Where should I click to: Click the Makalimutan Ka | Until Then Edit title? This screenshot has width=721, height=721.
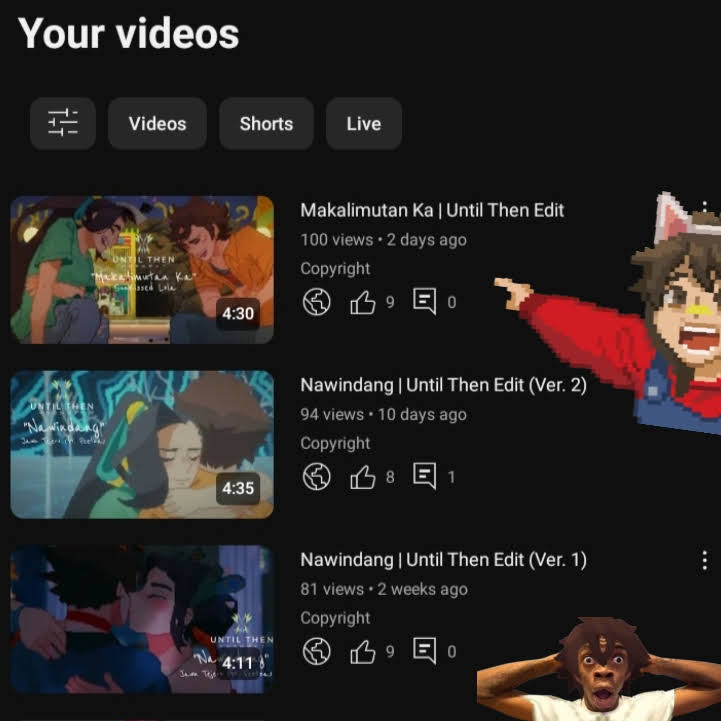(432, 211)
